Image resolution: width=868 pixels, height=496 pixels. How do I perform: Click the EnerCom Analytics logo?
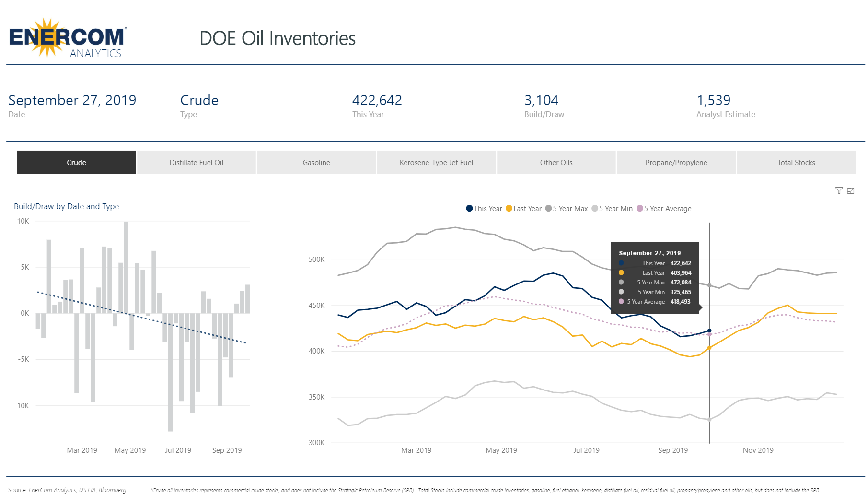tap(68, 38)
